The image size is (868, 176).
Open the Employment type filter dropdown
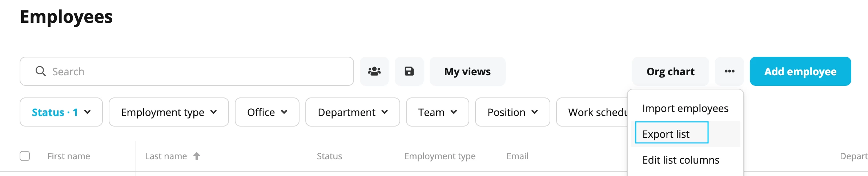point(169,112)
